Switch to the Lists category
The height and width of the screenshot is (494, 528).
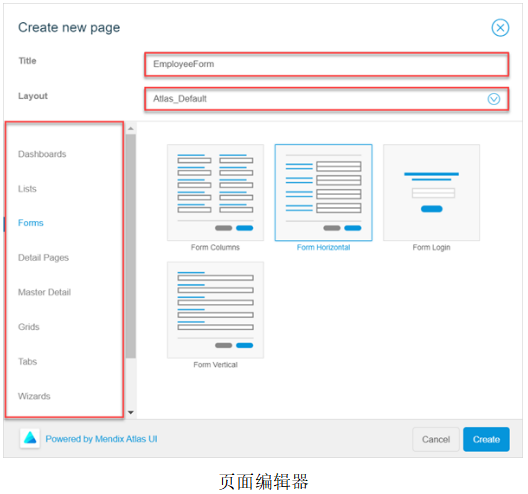pyautogui.click(x=27, y=189)
